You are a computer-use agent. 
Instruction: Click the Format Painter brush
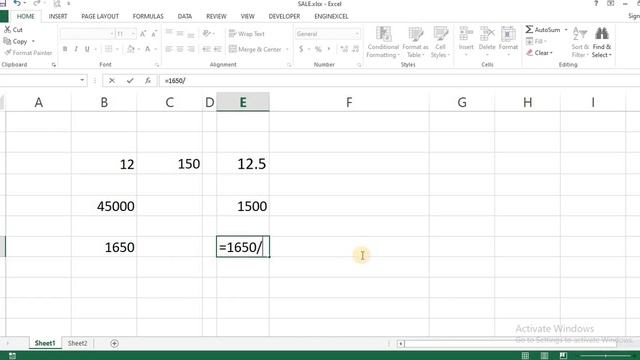(x=28, y=53)
